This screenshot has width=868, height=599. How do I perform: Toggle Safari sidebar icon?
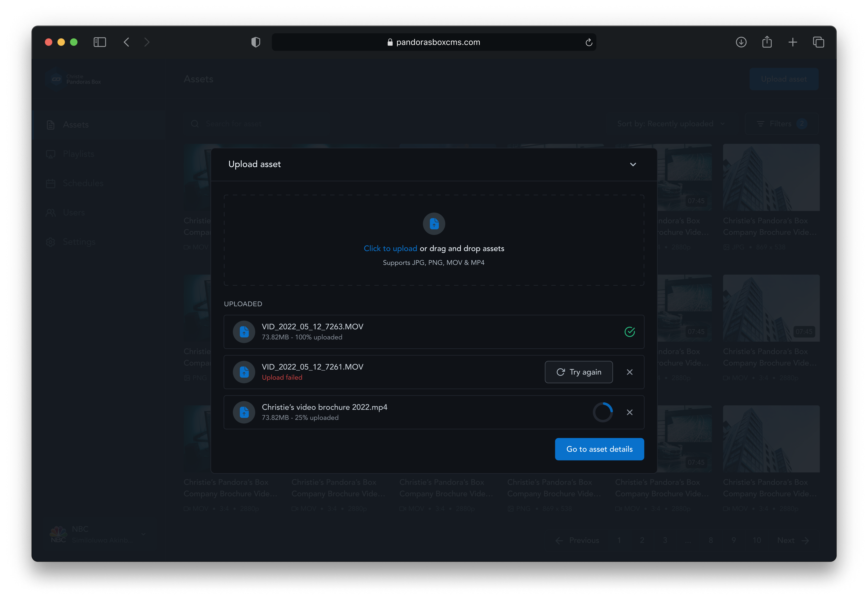(x=100, y=42)
